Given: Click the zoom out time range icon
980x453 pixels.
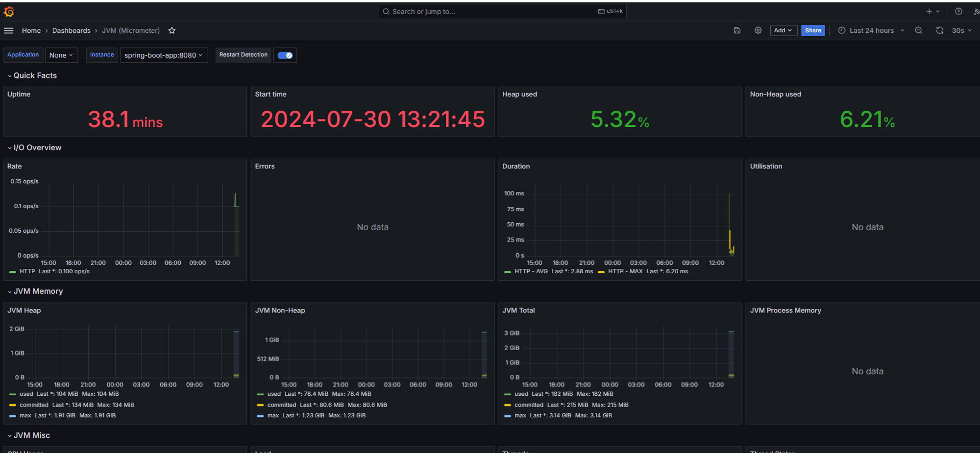Looking at the screenshot, I should (x=919, y=30).
